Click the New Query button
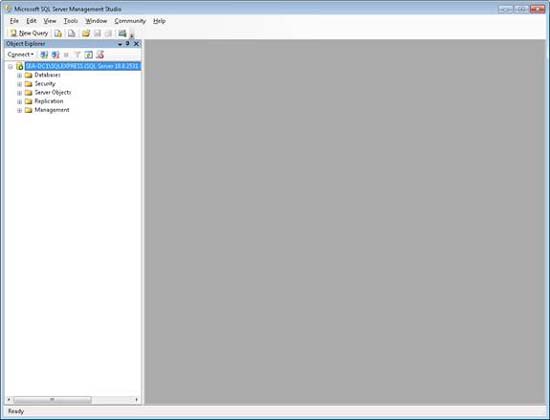 [29, 33]
